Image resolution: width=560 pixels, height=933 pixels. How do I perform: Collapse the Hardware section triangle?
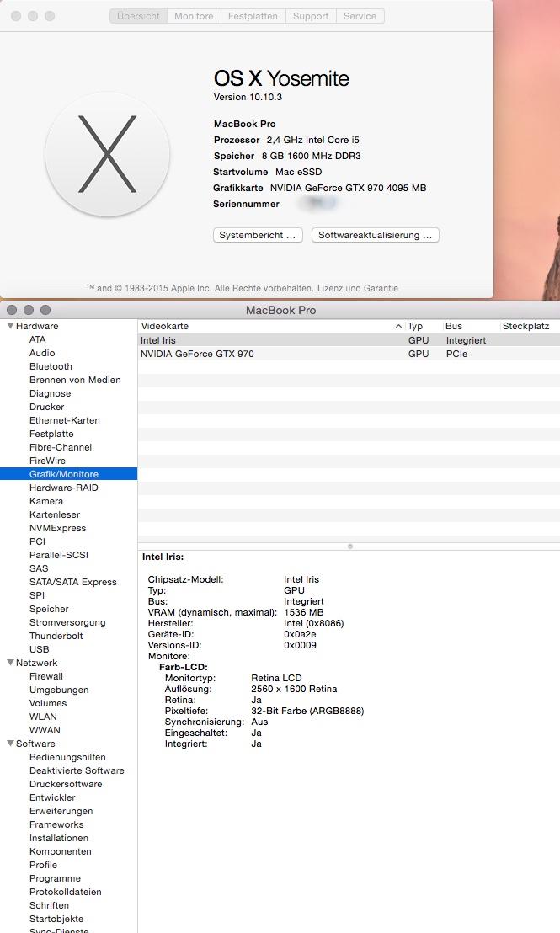pyautogui.click(x=10, y=326)
